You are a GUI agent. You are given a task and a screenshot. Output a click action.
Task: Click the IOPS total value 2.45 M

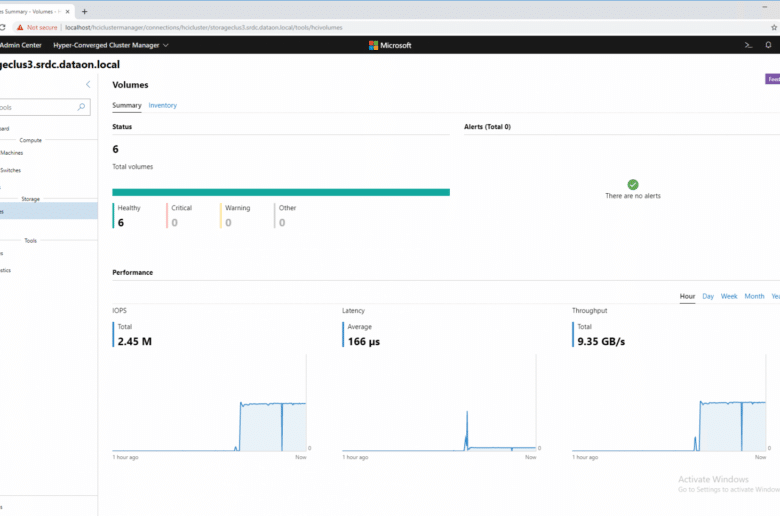point(135,341)
